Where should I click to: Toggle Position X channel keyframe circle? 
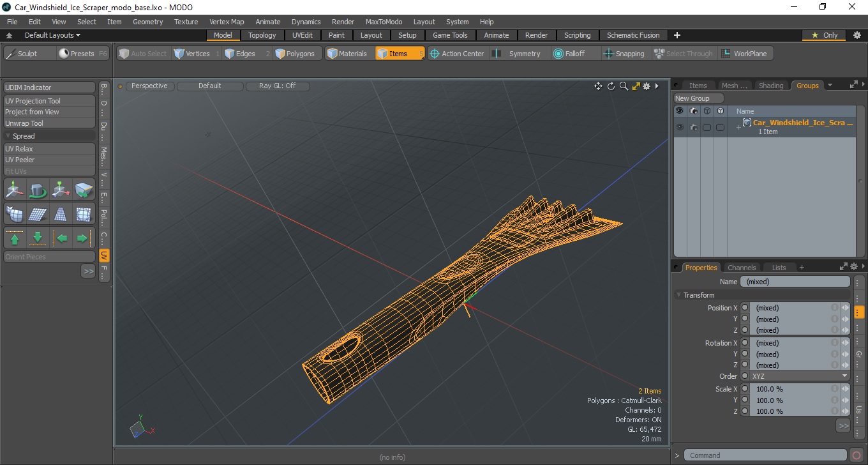[745, 308]
